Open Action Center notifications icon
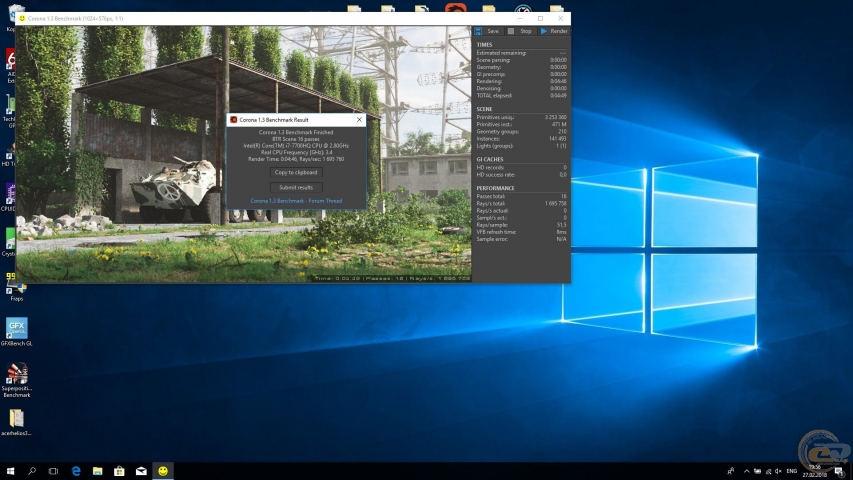The height and width of the screenshot is (480, 853). (x=839, y=471)
